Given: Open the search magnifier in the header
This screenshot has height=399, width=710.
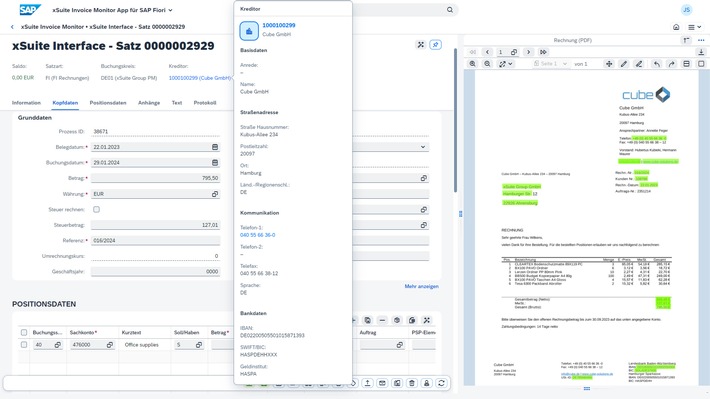Looking at the screenshot, I should 450,10.
